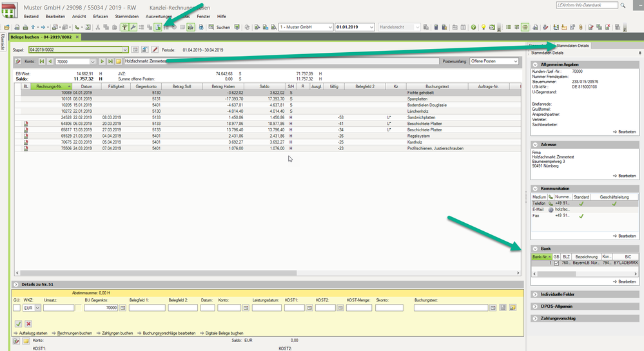Switch to the Stammdaten-Details tab

(x=572, y=46)
